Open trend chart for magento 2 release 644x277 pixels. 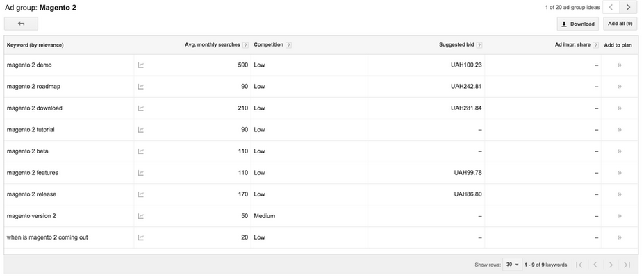(x=141, y=194)
